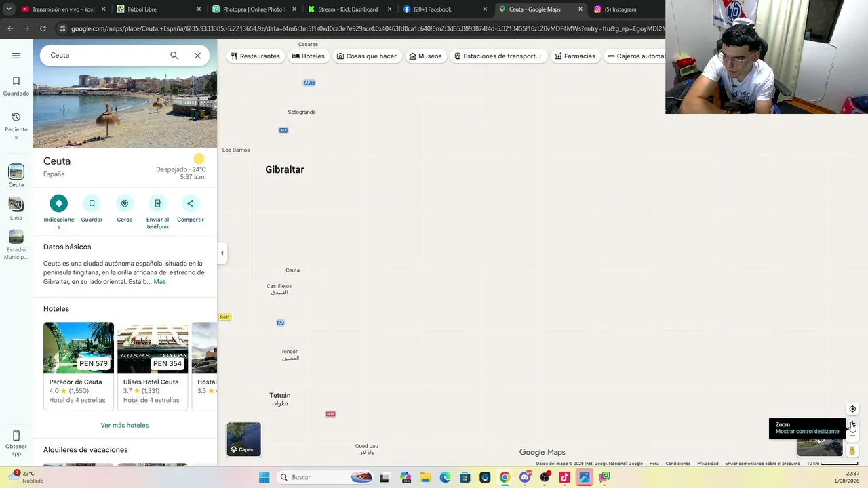The image size is (868, 488).
Task: Open Google Chrome from taskbar
Action: coord(505,477)
